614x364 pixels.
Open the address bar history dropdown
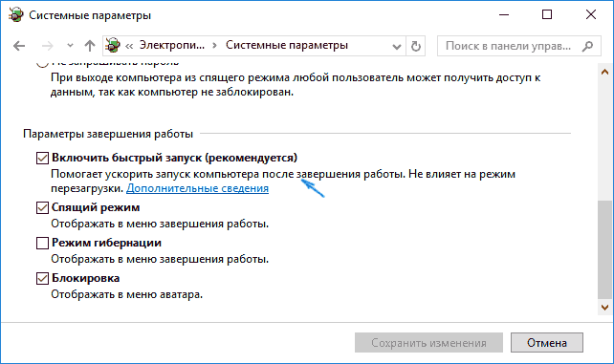coord(397,47)
